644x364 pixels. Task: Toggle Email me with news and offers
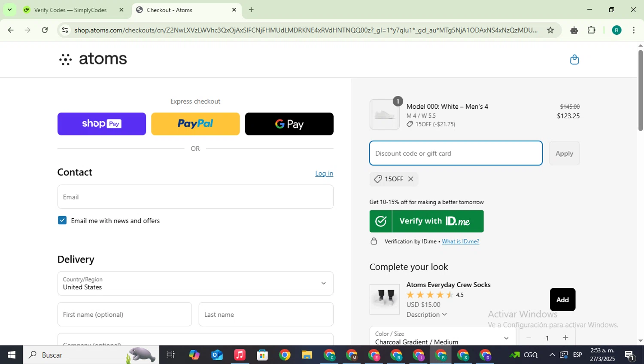[x=62, y=220]
